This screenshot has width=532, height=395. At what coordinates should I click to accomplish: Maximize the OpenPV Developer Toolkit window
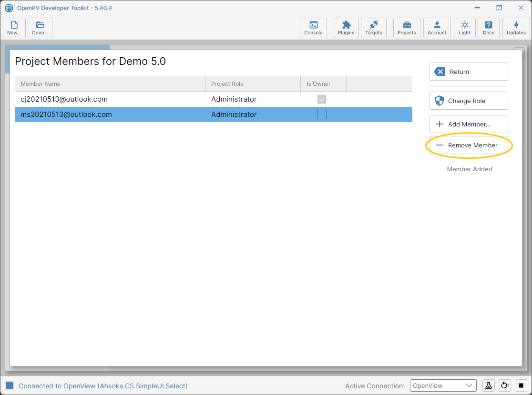pyautogui.click(x=499, y=8)
